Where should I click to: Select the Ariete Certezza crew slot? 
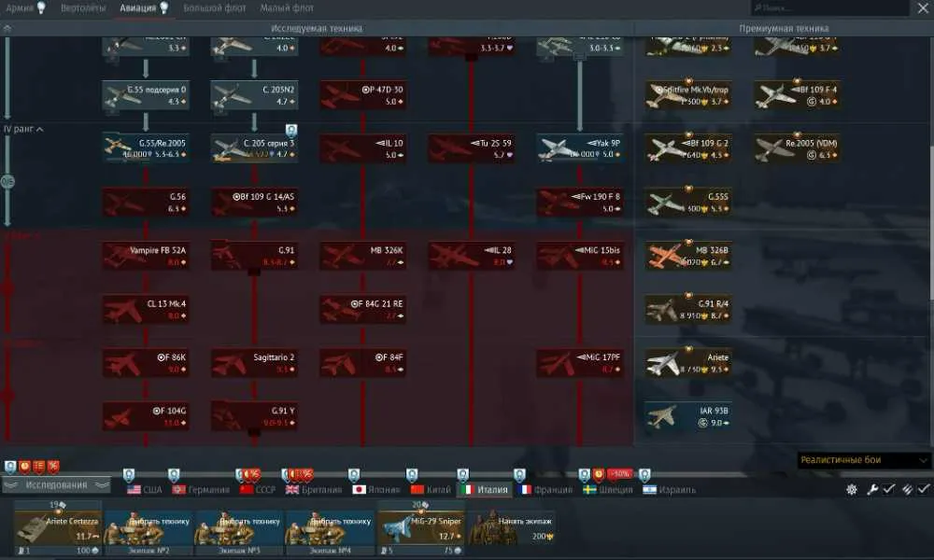pyautogui.click(x=58, y=528)
